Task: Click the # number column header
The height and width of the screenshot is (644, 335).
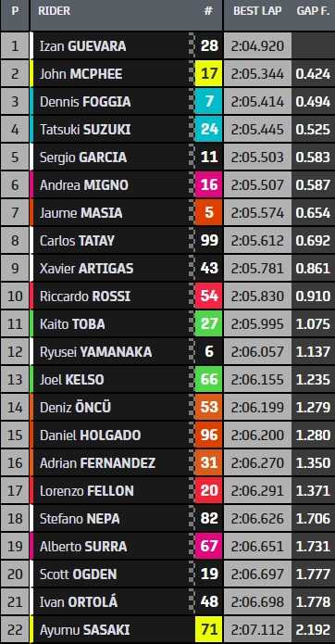Action: [208, 11]
